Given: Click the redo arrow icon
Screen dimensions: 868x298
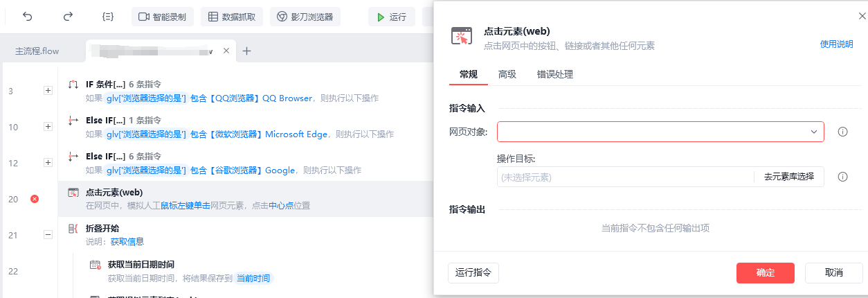Looking at the screenshot, I should point(68,17).
